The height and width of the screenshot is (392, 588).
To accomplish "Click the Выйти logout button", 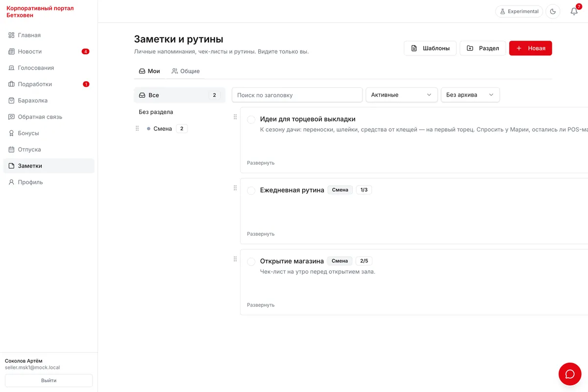I will coord(49,380).
